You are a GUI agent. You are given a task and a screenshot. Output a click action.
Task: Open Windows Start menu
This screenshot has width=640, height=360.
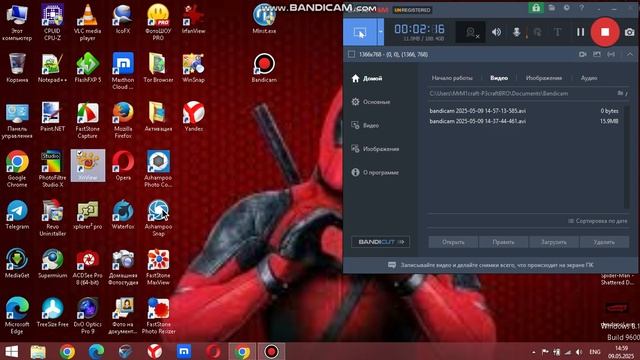pyautogui.click(x=11, y=351)
